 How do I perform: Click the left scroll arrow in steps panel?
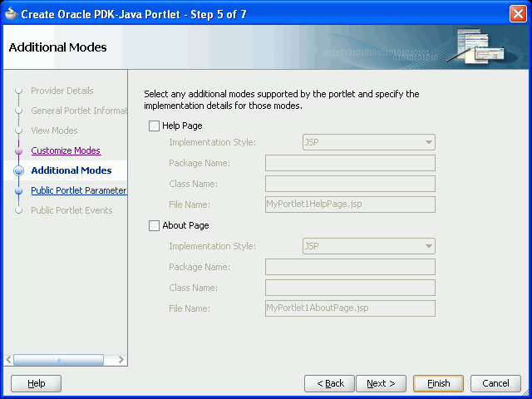click(x=8, y=360)
